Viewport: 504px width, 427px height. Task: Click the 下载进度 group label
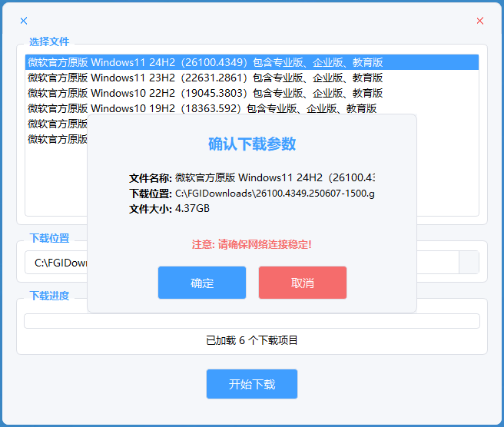click(x=49, y=296)
